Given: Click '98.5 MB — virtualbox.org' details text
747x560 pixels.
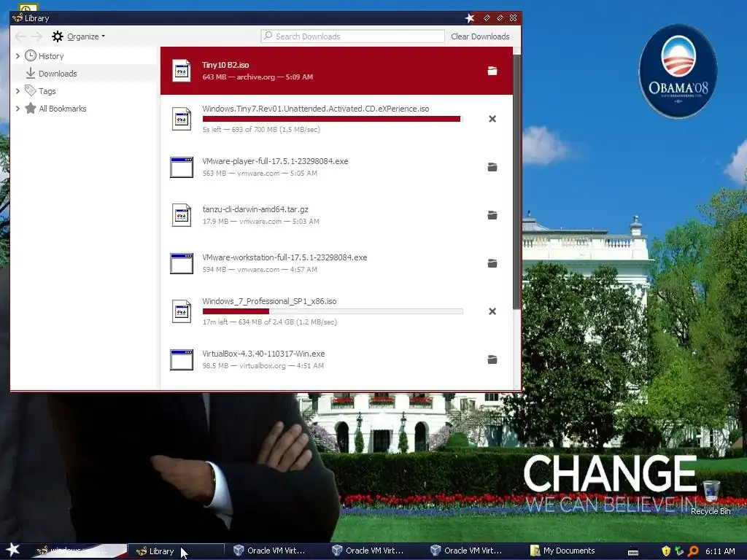Looking at the screenshot, I should click(263, 366).
